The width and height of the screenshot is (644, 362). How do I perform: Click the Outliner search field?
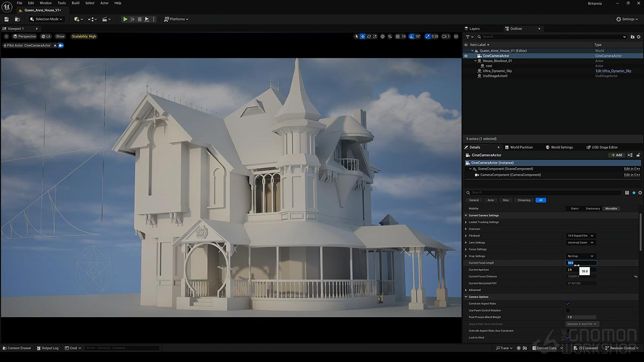click(x=548, y=37)
